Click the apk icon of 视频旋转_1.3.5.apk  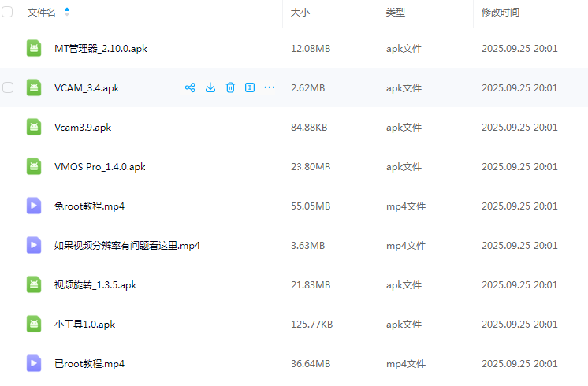tap(34, 284)
